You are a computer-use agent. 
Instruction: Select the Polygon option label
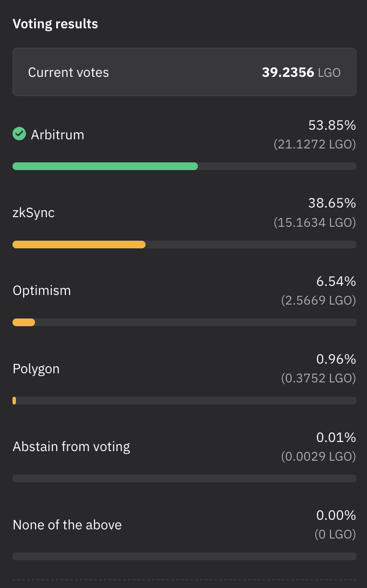[36, 369]
